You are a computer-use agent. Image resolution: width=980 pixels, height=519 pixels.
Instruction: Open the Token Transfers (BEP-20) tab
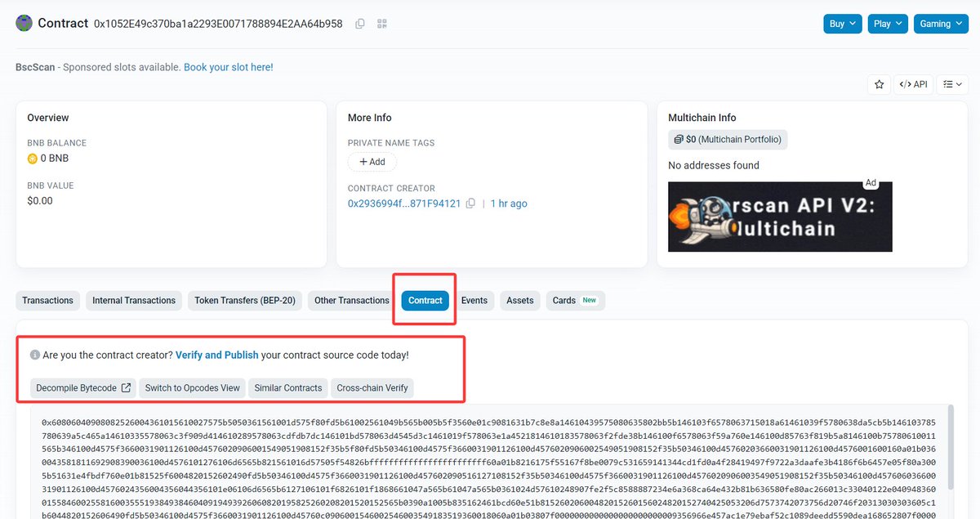pyautogui.click(x=245, y=301)
